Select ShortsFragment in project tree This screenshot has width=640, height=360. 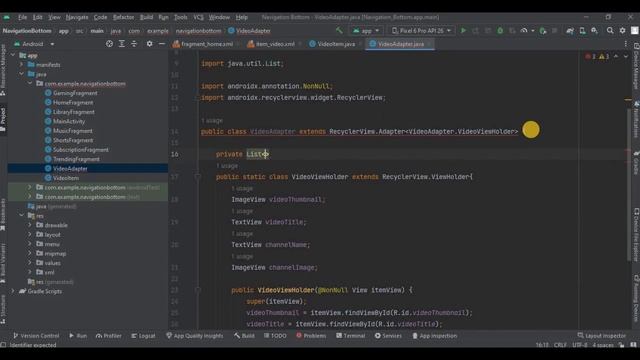point(73,140)
